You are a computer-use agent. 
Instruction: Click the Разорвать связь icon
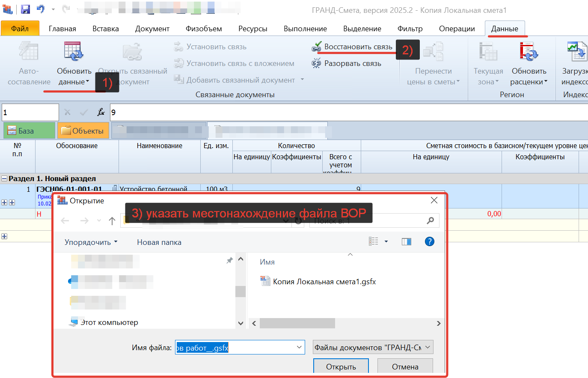316,63
